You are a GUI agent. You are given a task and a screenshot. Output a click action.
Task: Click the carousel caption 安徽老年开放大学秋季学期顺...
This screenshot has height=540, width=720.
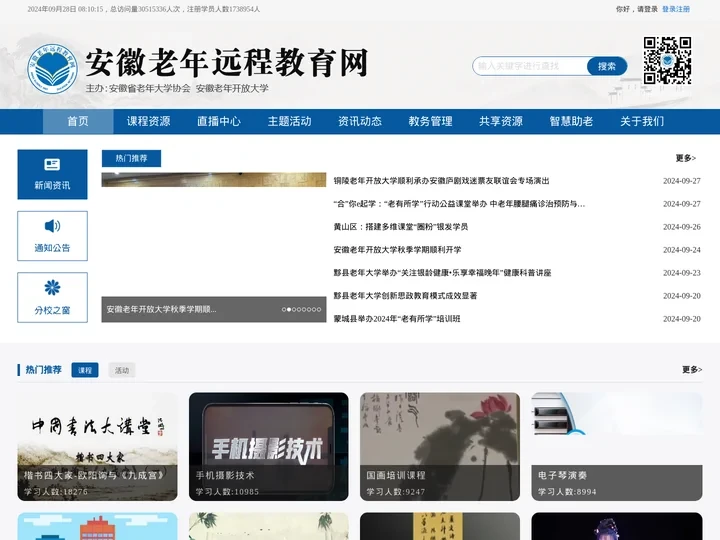pyautogui.click(x=161, y=309)
